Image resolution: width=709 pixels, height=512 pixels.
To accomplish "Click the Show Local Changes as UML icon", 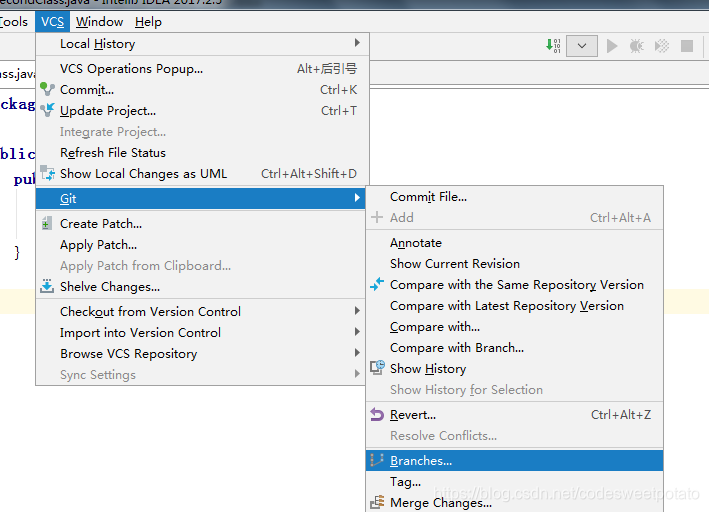I will point(47,173).
